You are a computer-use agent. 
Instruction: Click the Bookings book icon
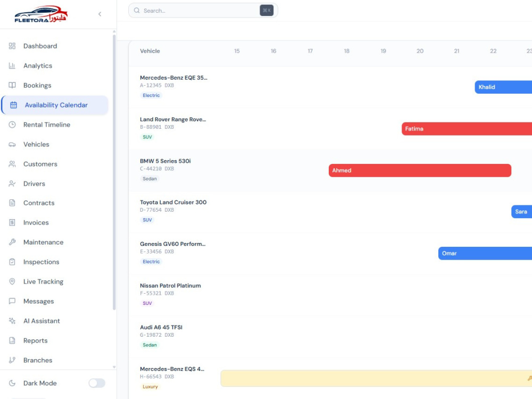click(12, 85)
